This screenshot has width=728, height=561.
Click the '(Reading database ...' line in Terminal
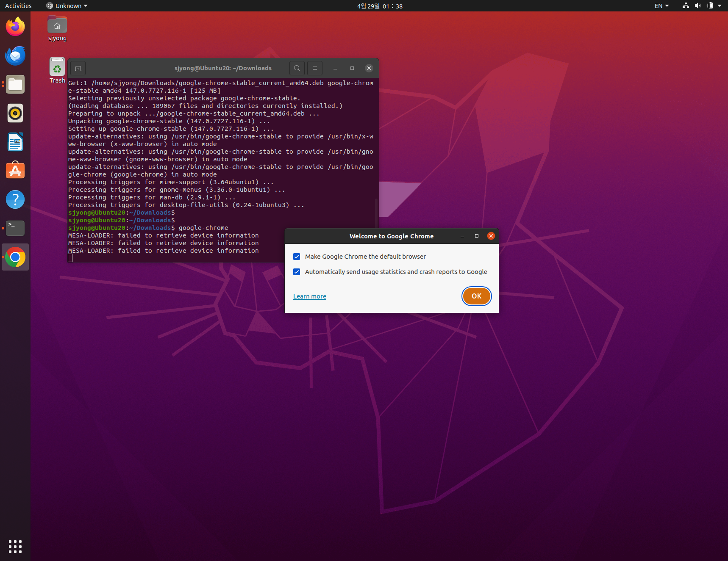(205, 106)
